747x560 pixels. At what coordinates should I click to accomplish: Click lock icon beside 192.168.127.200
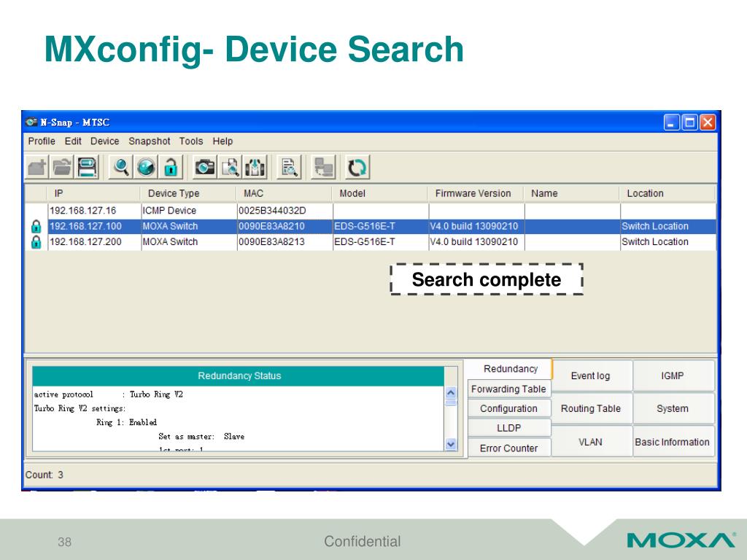(x=36, y=242)
